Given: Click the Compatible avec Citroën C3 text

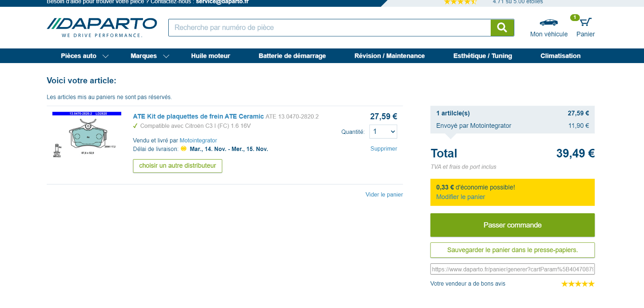Looking at the screenshot, I should [x=195, y=126].
